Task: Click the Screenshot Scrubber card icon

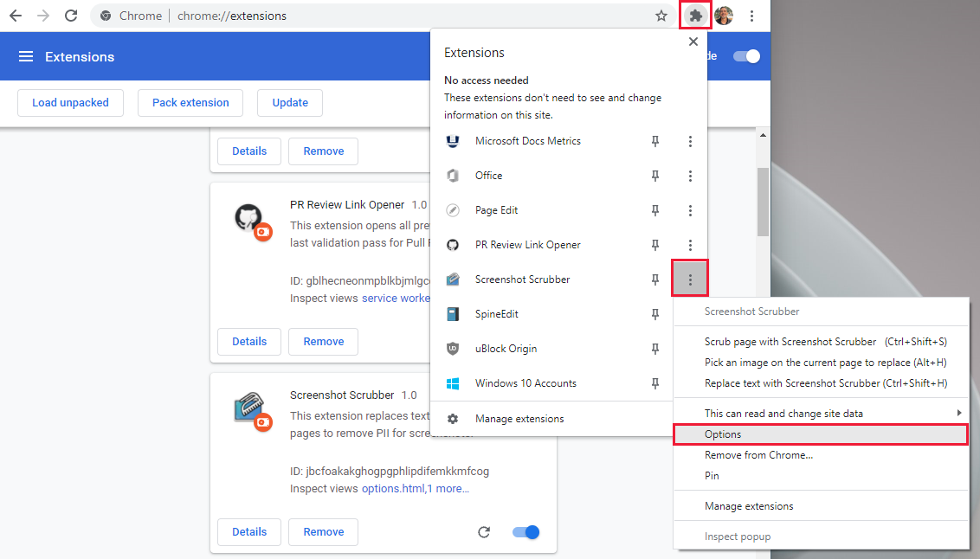Action: [253, 411]
